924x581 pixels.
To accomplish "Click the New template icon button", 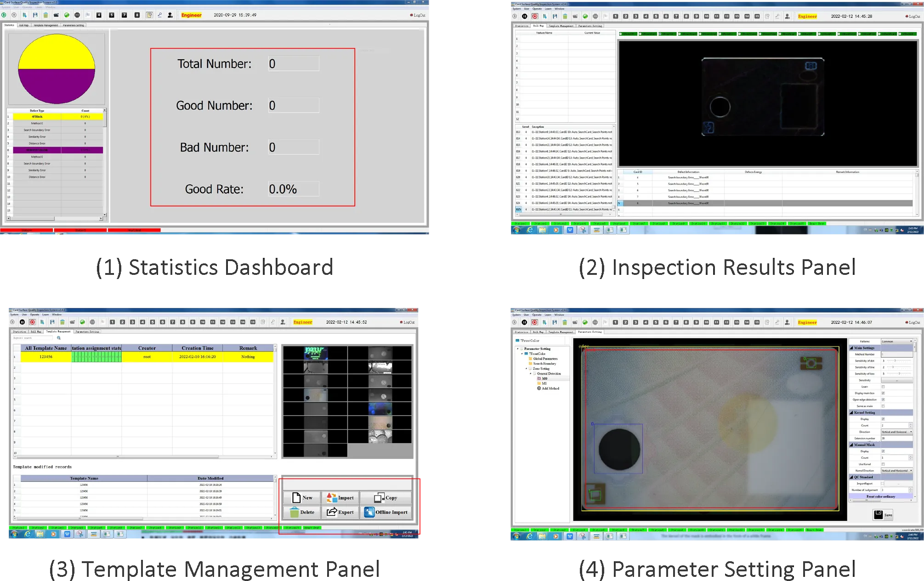I will [302, 498].
